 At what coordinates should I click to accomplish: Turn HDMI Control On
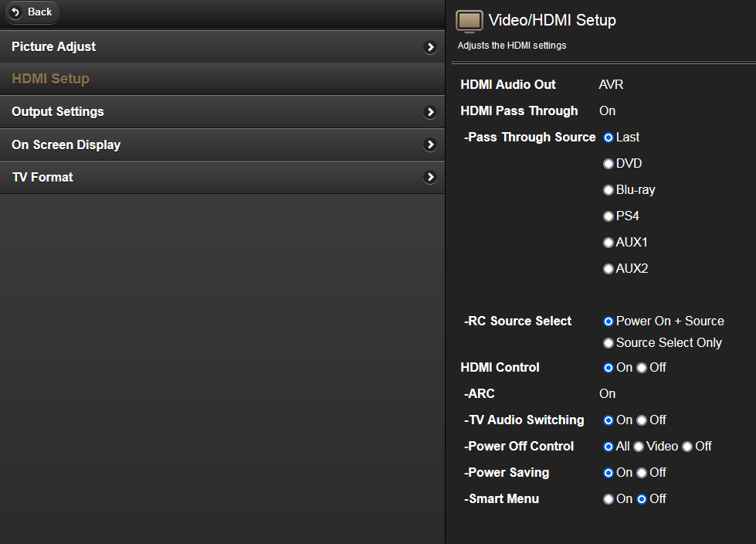[x=609, y=368]
